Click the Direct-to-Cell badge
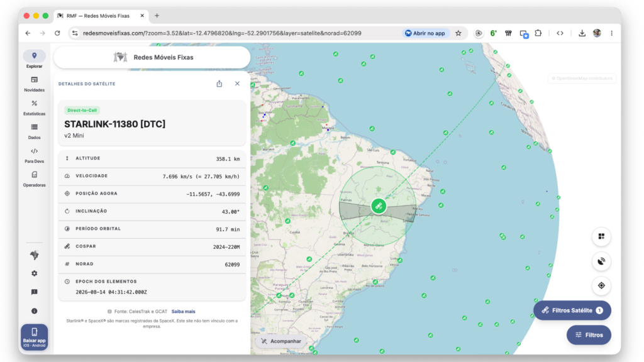This screenshot has width=644, height=362. tap(82, 110)
